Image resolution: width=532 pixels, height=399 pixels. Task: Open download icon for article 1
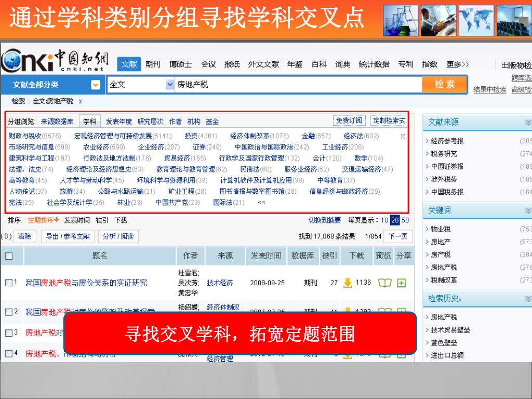[x=348, y=283]
